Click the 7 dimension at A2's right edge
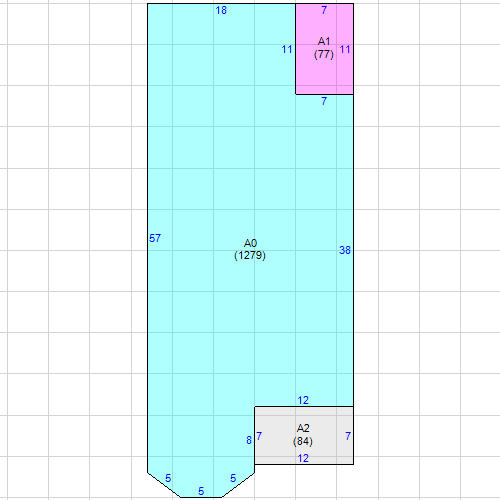 tap(348, 436)
